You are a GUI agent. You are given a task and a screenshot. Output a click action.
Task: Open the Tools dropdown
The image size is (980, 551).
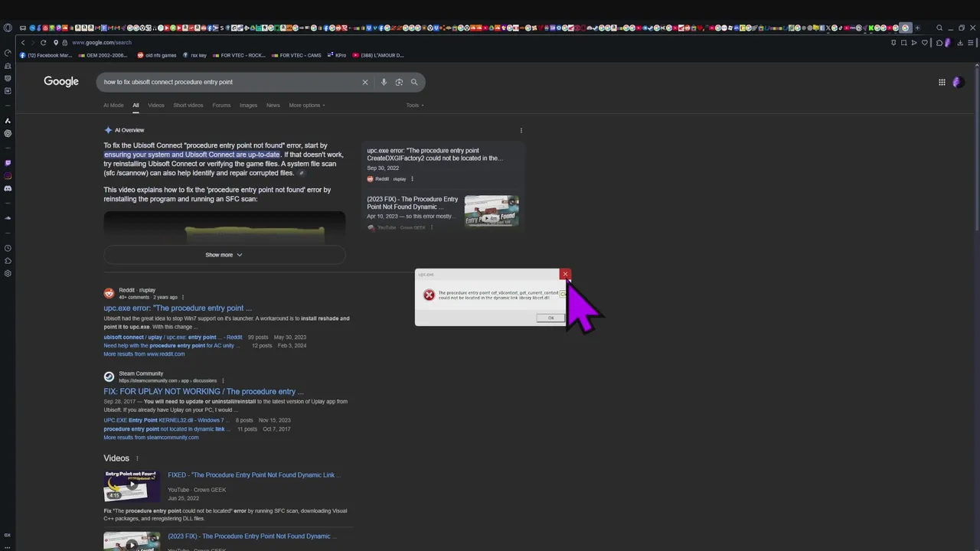pos(414,105)
